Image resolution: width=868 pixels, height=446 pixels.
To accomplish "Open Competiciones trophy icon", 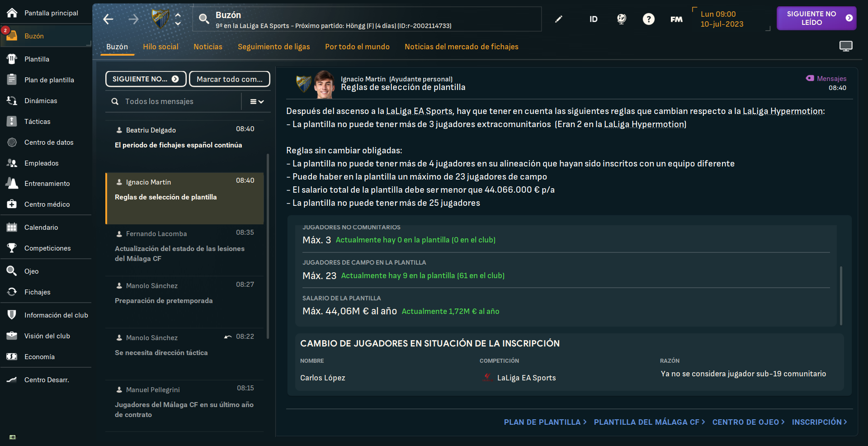I will click(12, 248).
